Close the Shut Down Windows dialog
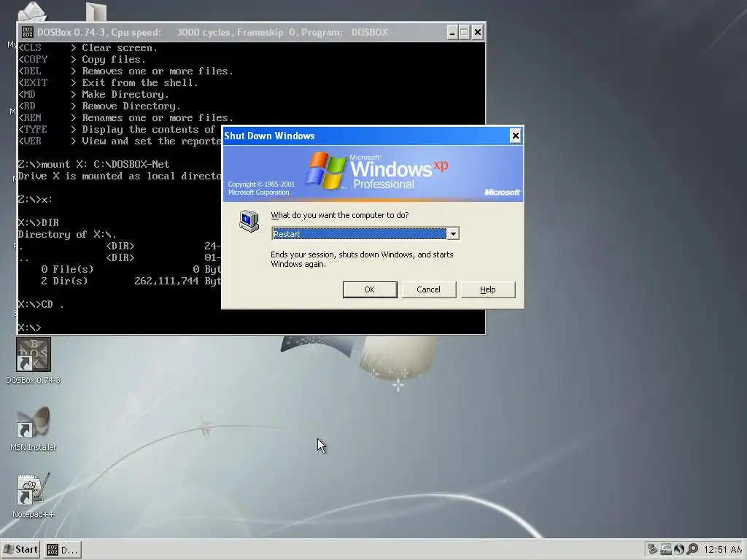This screenshot has height=560, width=747. point(515,136)
